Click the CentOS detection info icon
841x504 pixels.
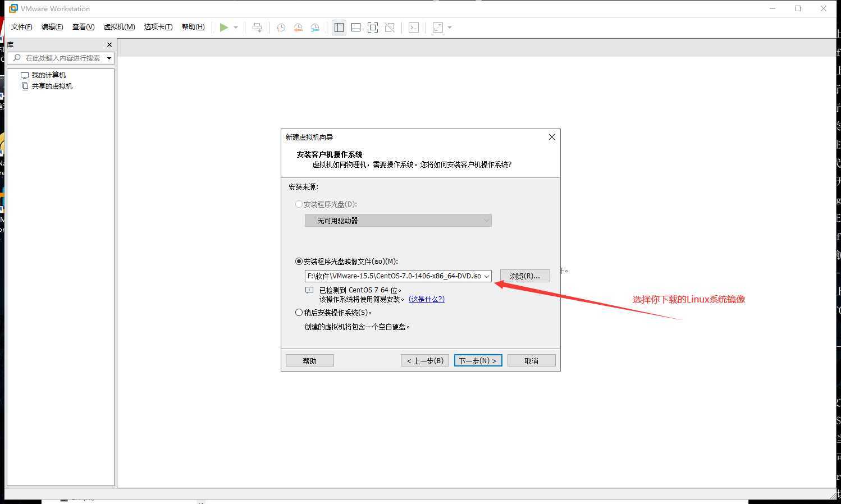tap(309, 290)
